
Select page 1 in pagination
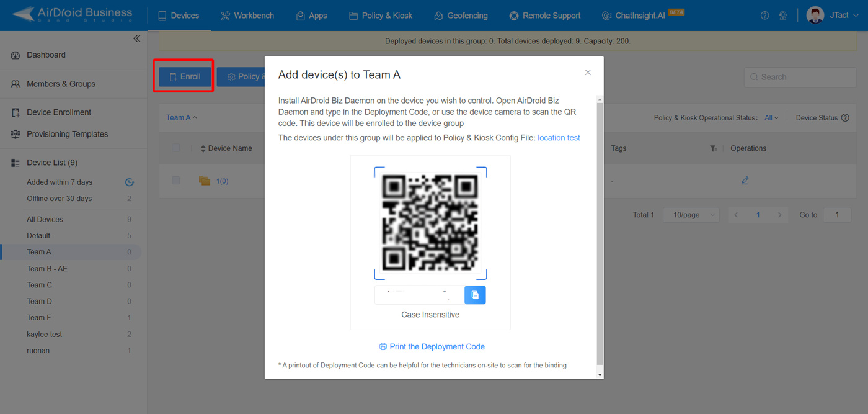[x=758, y=215]
